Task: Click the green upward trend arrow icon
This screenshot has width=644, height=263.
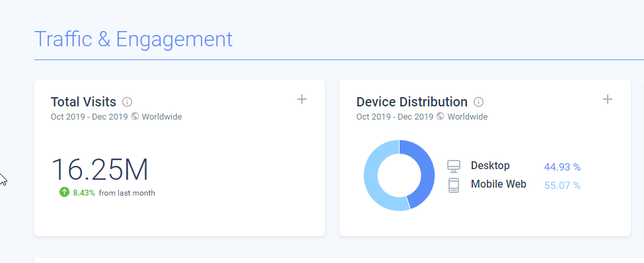Action: [x=64, y=192]
